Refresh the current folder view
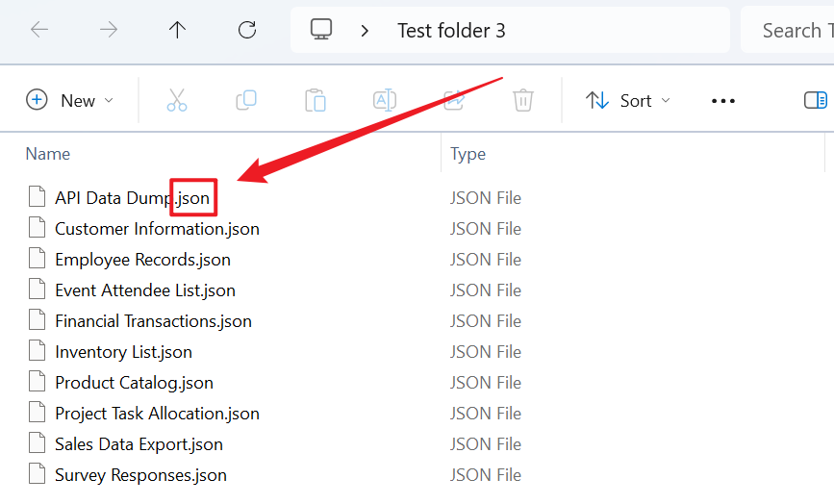The image size is (834, 504). click(247, 30)
